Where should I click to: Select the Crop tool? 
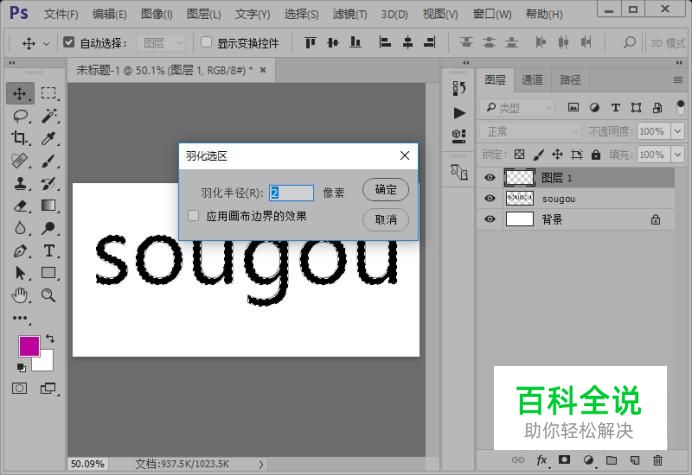click(20, 138)
